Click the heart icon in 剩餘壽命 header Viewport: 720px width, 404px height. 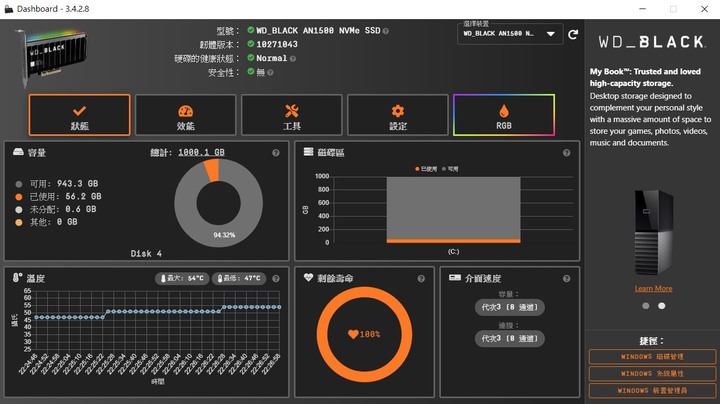pyautogui.click(x=308, y=277)
